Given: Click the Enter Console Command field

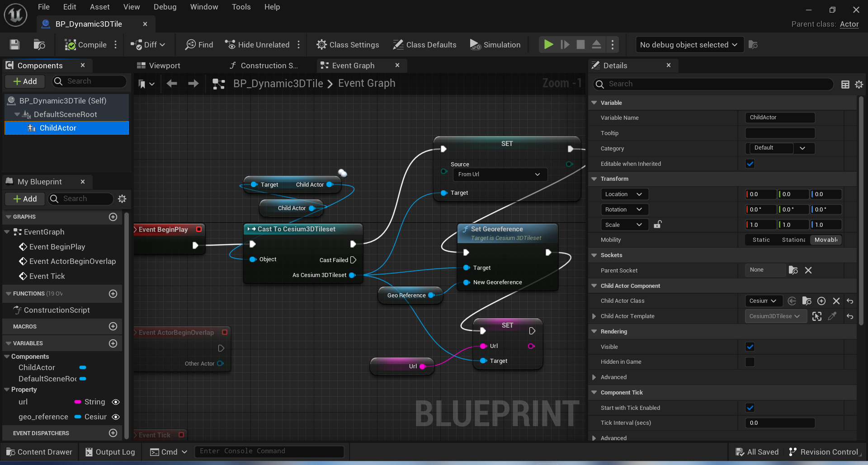Looking at the screenshot, I should coord(269,451).
